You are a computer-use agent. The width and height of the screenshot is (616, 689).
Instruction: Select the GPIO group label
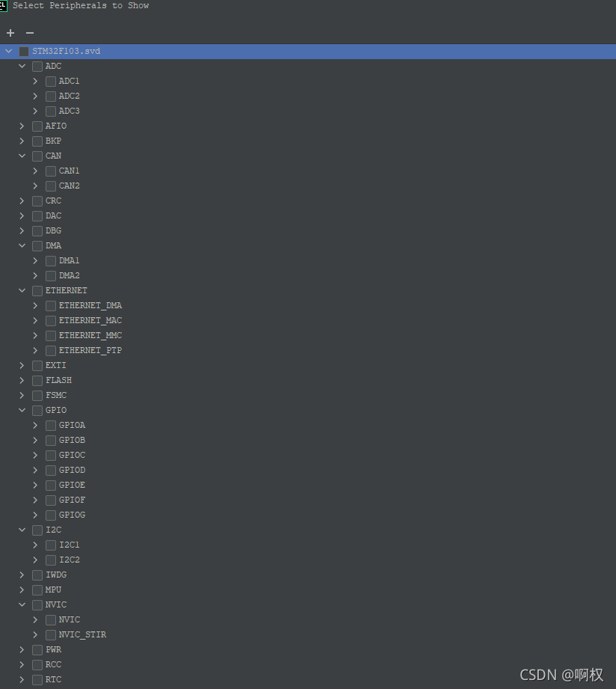pyautogui.click(x=56, y=410)
